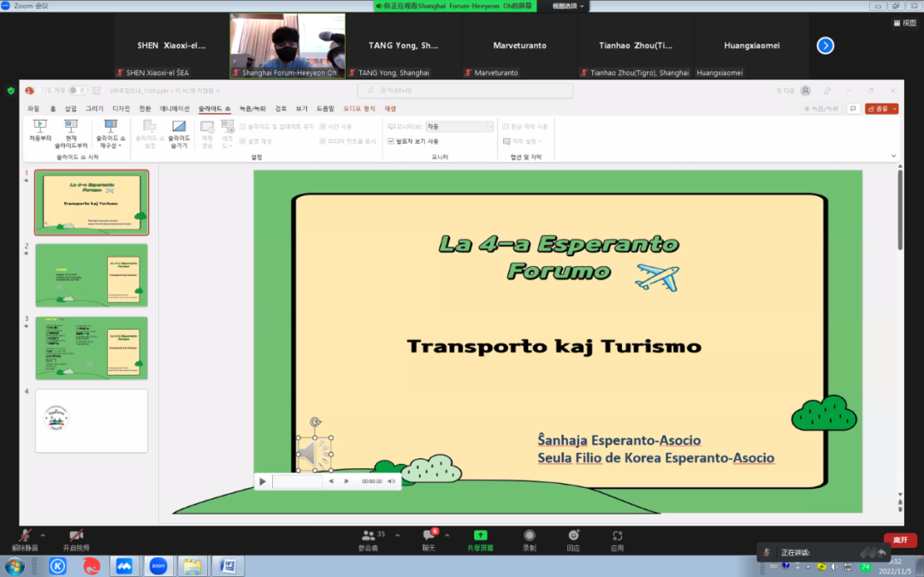
Task: Open Windows Start menu
Action: [x=15, y=567]
